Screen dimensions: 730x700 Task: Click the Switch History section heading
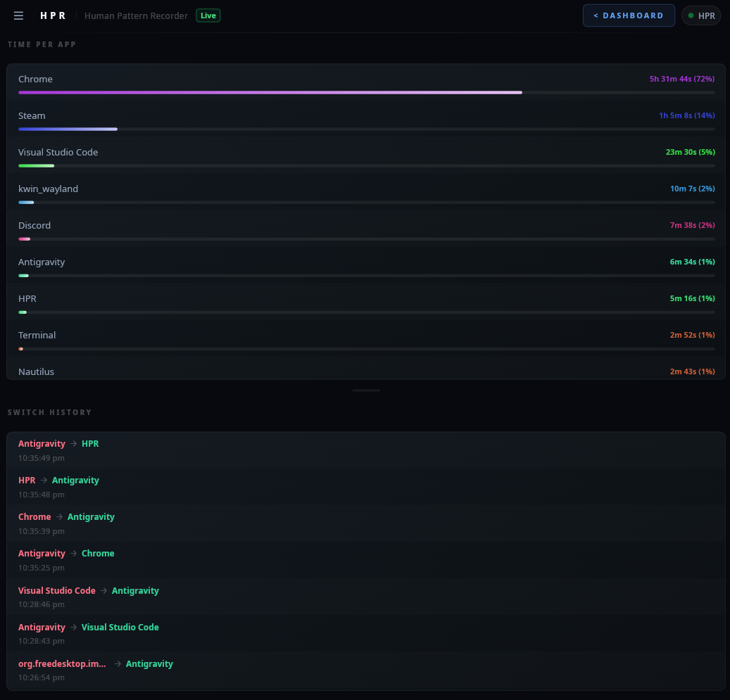coord(50,412)
